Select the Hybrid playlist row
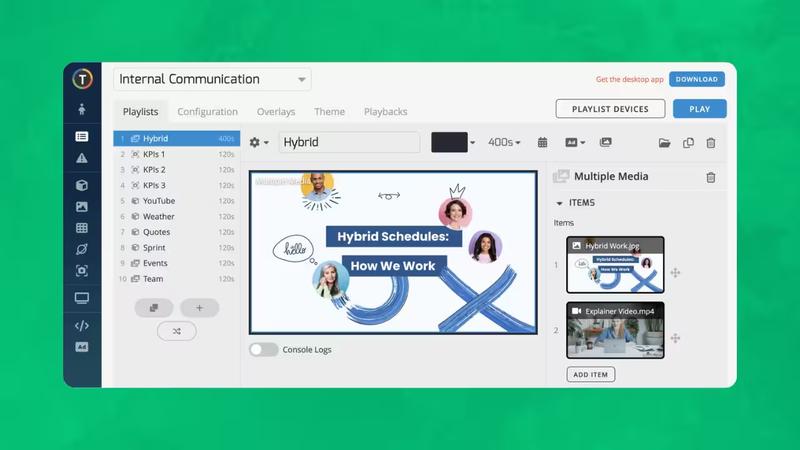The width and height of the screenshot is (800, 450). click(177, 138)
